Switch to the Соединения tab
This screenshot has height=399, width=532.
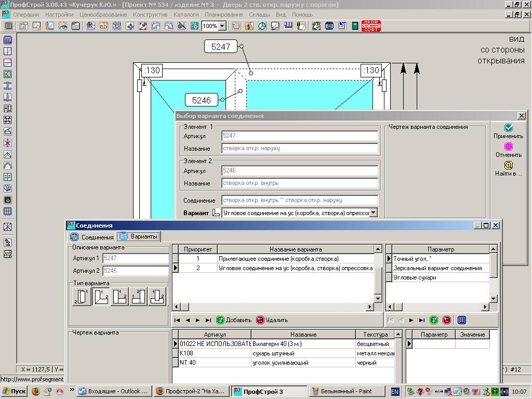pyautogui.click(x=92, y=237)
